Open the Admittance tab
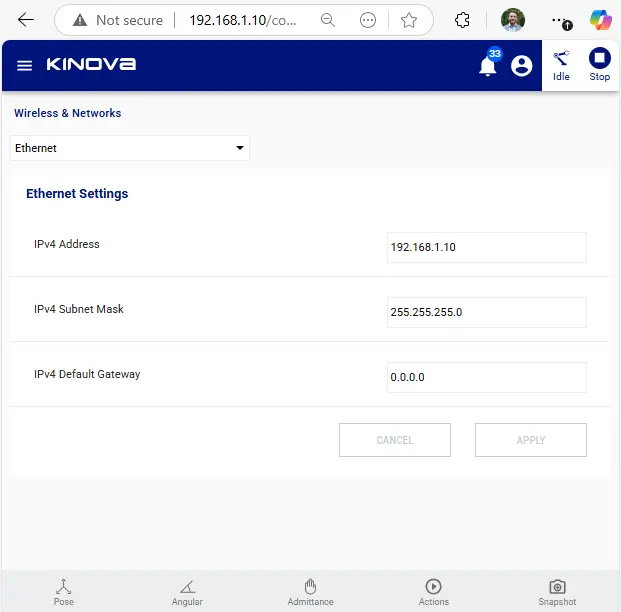The image size is (621, 612). [310, 592]
